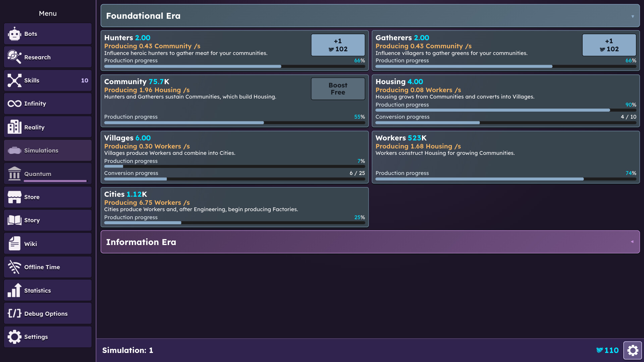Click the Villages 6.00 title
The width and height of the screenshot is (644, 362).
(127, 138)
